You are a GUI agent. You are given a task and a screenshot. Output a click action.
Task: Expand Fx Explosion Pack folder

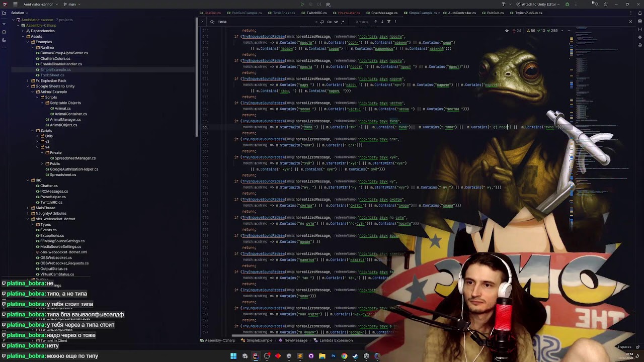27,80
